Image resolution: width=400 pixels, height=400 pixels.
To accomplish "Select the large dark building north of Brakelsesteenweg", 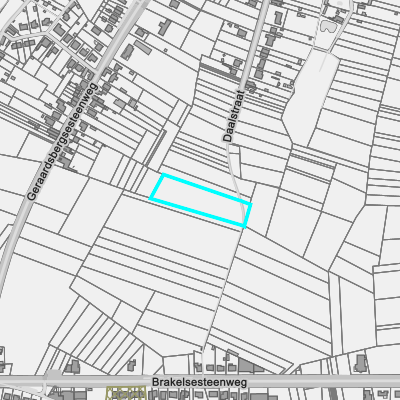I will click(246, 366).
